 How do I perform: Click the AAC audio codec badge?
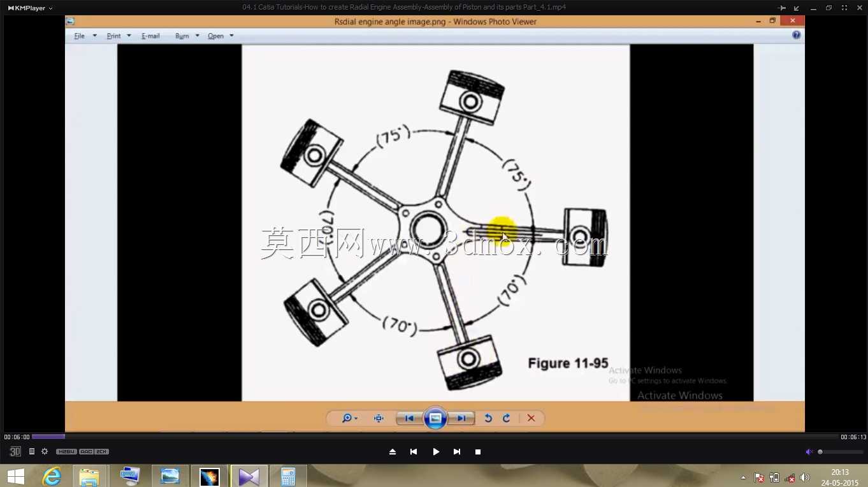click(x=86, y=451)
